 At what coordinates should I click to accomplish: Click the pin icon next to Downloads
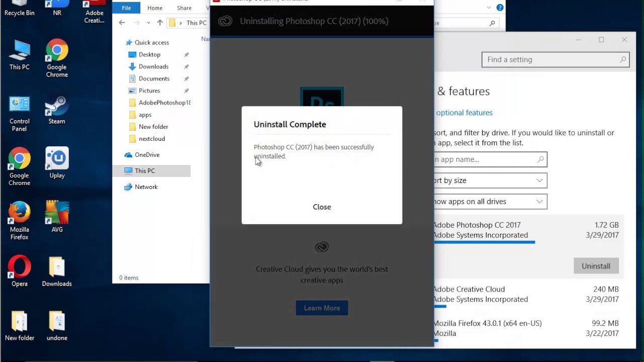(186, 66)
